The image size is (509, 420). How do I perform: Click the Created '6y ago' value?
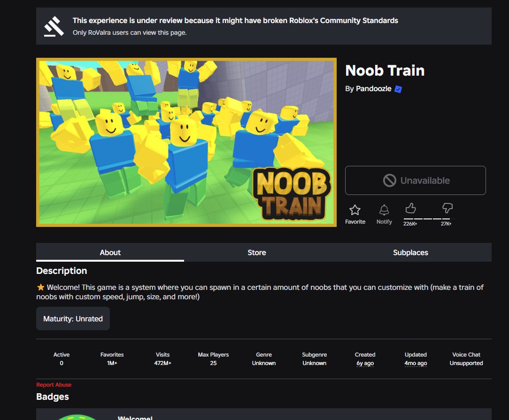pos(365,363)
